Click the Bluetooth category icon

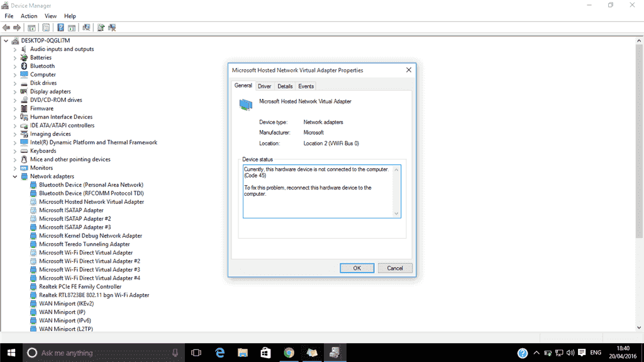click(x=25, y=66)
